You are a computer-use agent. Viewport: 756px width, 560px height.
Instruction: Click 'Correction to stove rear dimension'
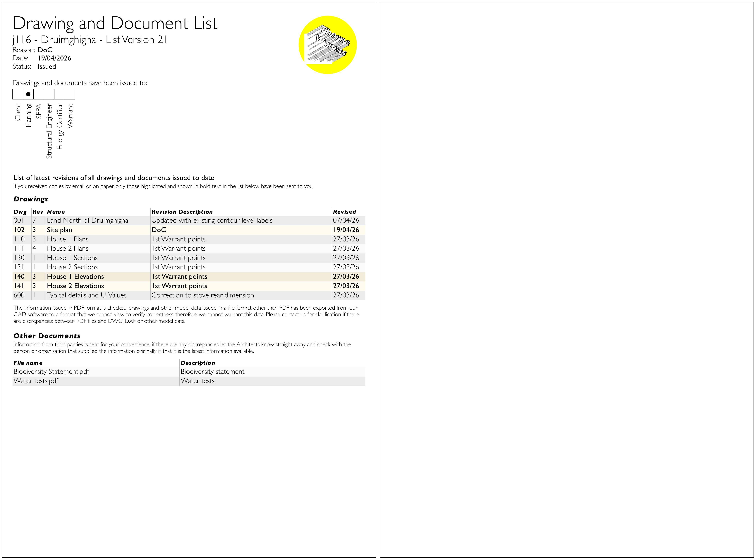click(x=203, y=295)
